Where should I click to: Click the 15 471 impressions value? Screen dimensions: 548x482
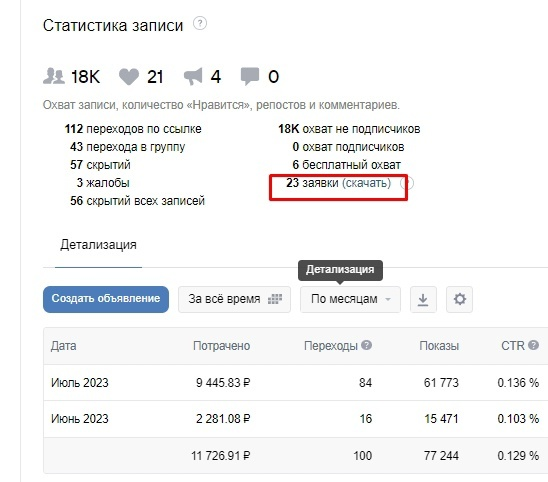(x=441, y=419)
